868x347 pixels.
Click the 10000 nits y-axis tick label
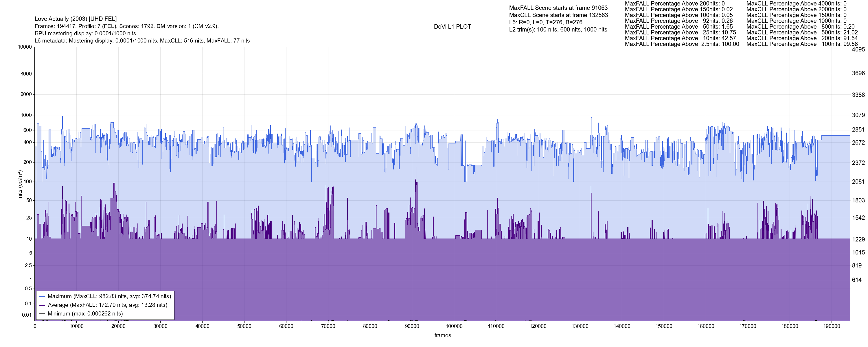tap(25, 47)
